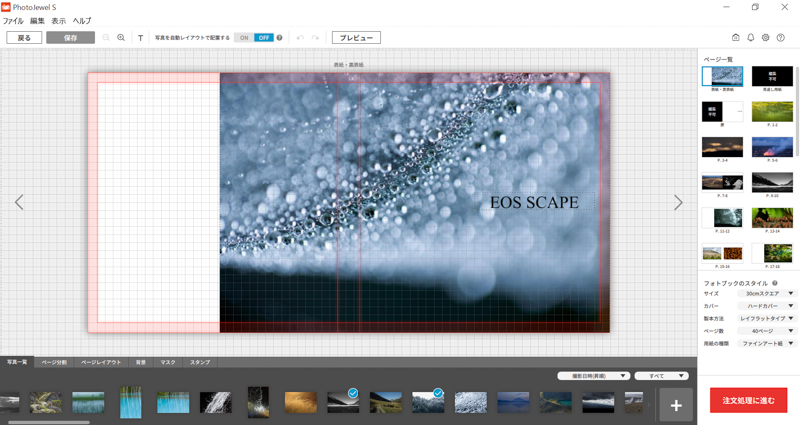Switch to ページ分割 tab
The height and width of the screenshot is (425, 800).
[54, 362]
